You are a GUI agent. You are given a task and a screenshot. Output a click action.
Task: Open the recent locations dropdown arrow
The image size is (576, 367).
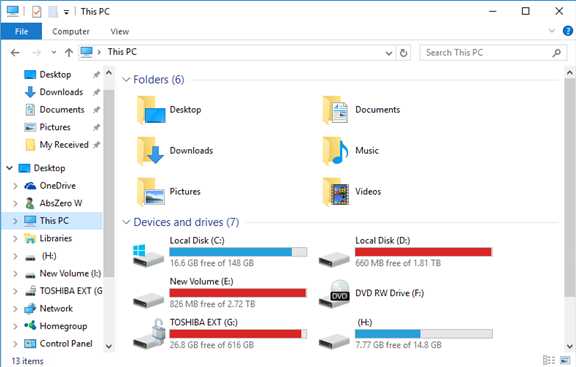coord(54,53)
